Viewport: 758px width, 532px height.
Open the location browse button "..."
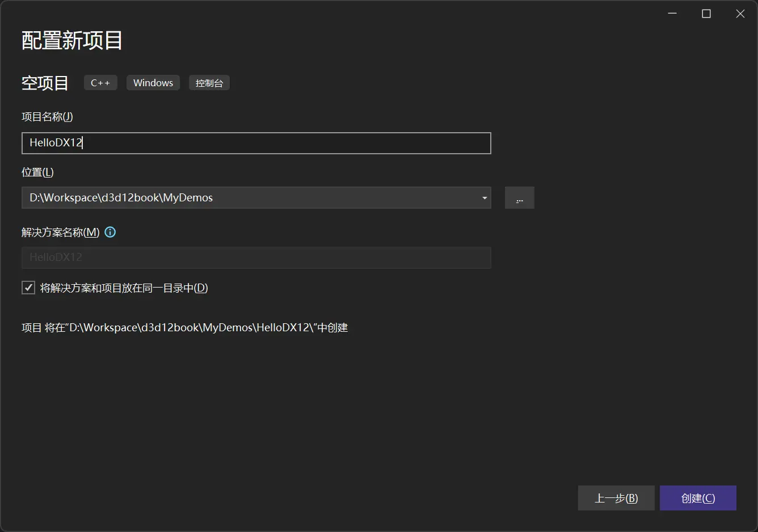coord(519,197)
